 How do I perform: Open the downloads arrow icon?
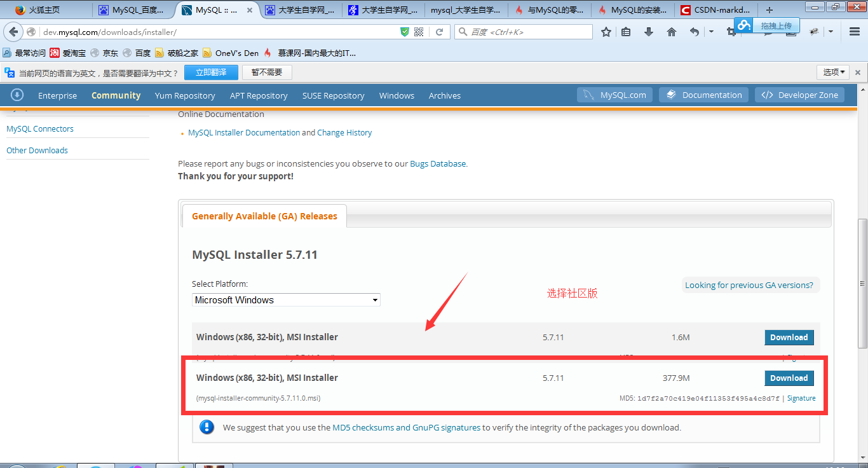click(x=649, y=32)
